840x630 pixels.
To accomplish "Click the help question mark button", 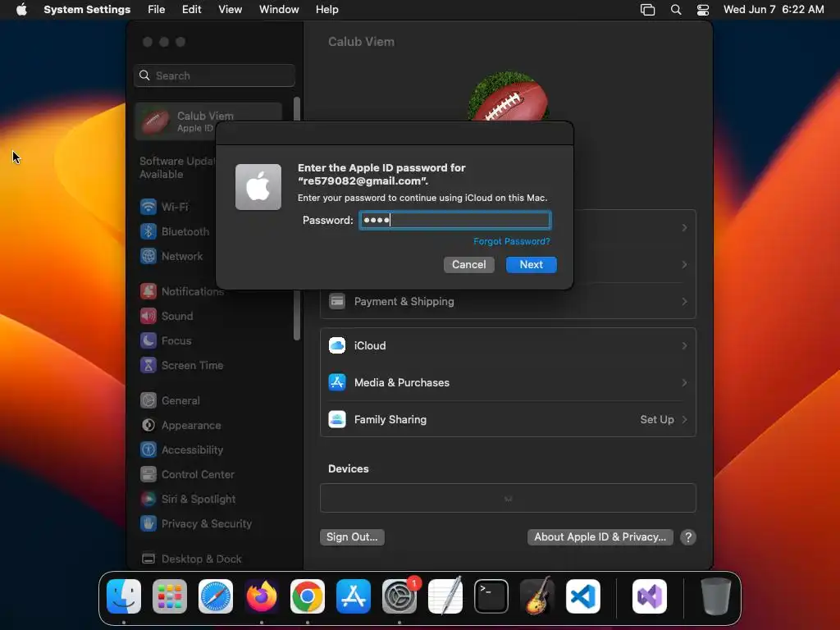I will pyautogui.click(x=688, y=537).
